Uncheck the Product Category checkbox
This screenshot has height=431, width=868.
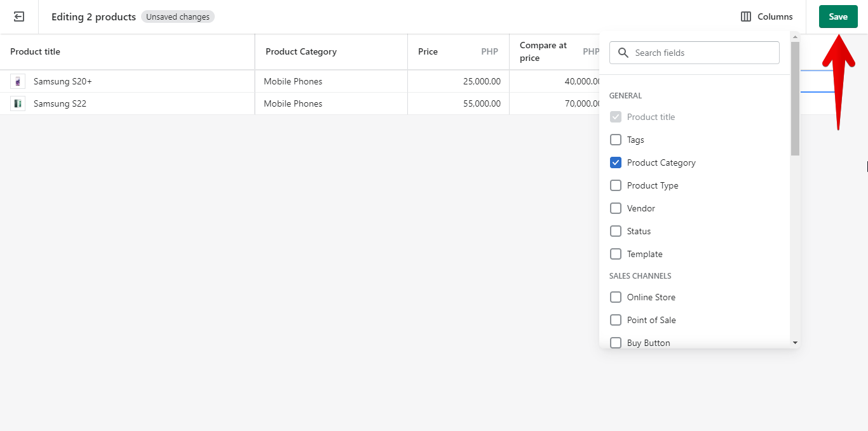pos(616,162)
